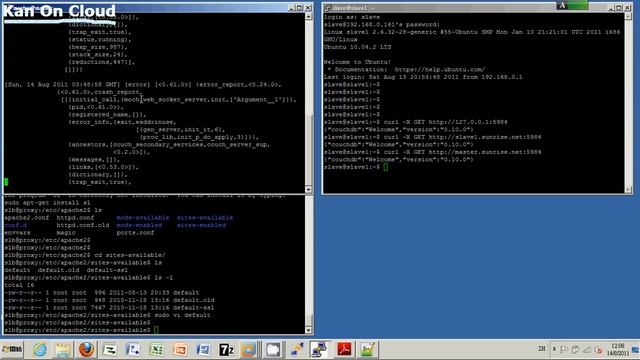Image resolution: width=640 pixels, height=360 pixels.
Task: Click the 'Sun, 14 Aug 2011 03:48:58 GMT' error line
Action: point(143,84)
